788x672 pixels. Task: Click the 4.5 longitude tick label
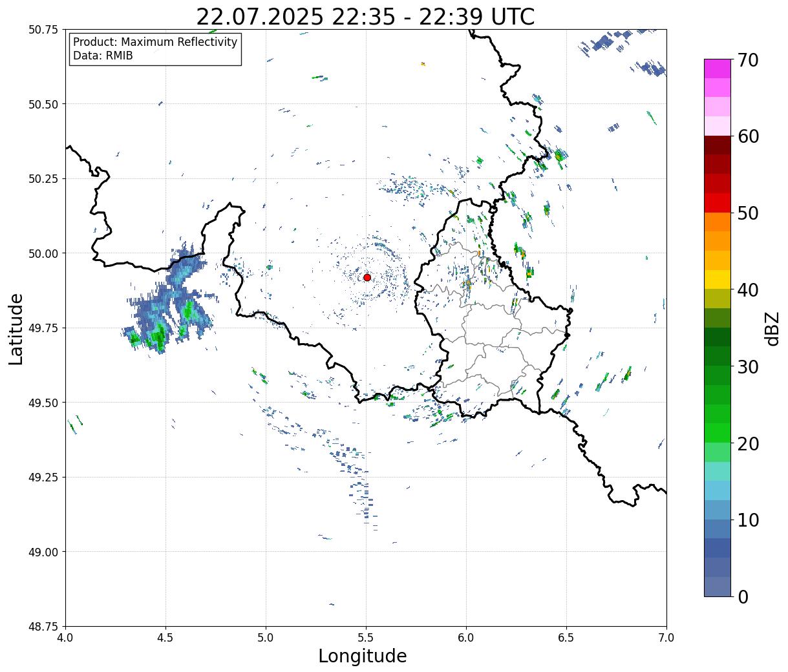tap(165, 638)
